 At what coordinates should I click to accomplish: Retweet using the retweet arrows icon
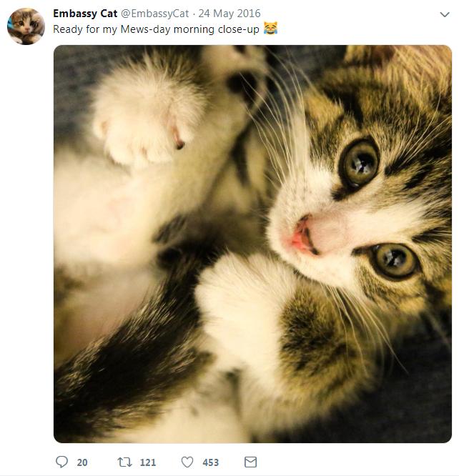coord(124,462)
